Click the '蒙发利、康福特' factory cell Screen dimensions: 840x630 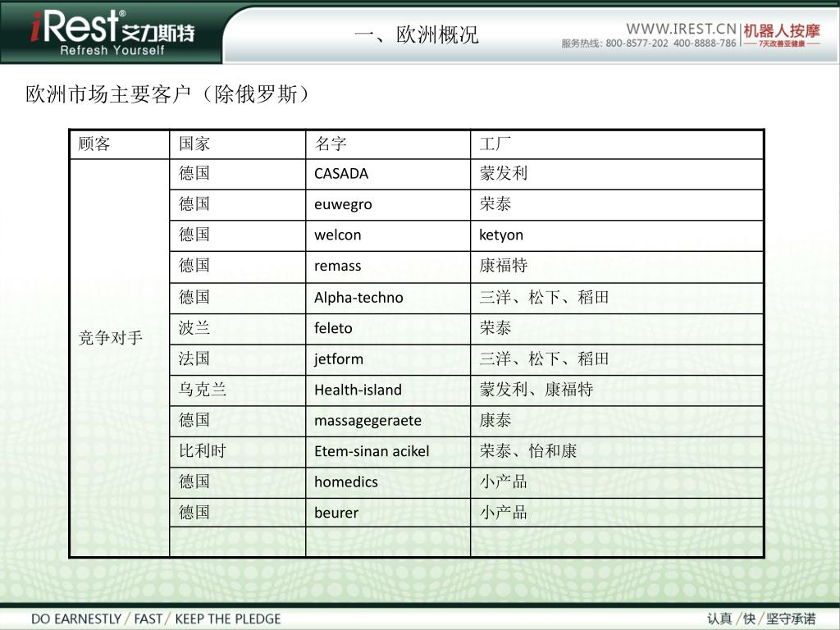coord(617,390)
